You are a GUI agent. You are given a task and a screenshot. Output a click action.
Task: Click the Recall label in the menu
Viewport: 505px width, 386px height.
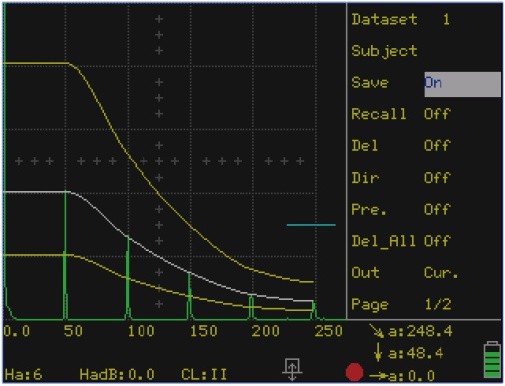point(379,114)
